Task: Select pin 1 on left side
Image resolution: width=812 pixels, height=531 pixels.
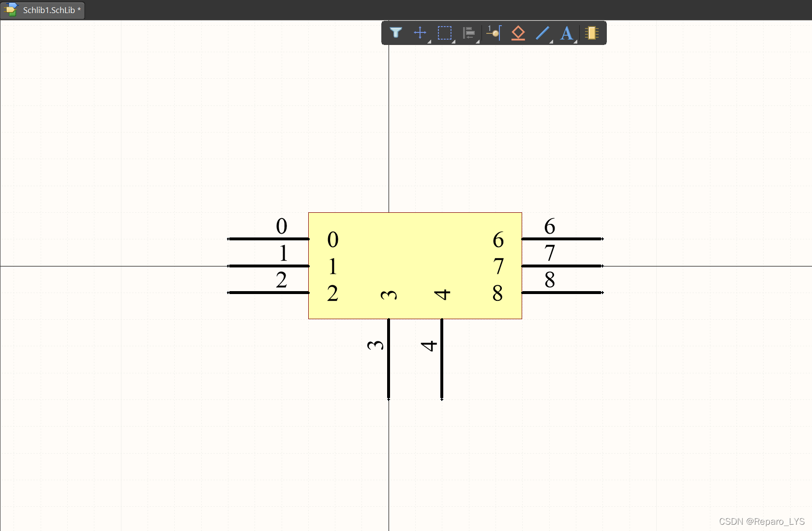Action: pyautogui.click(x=268, y=266)
